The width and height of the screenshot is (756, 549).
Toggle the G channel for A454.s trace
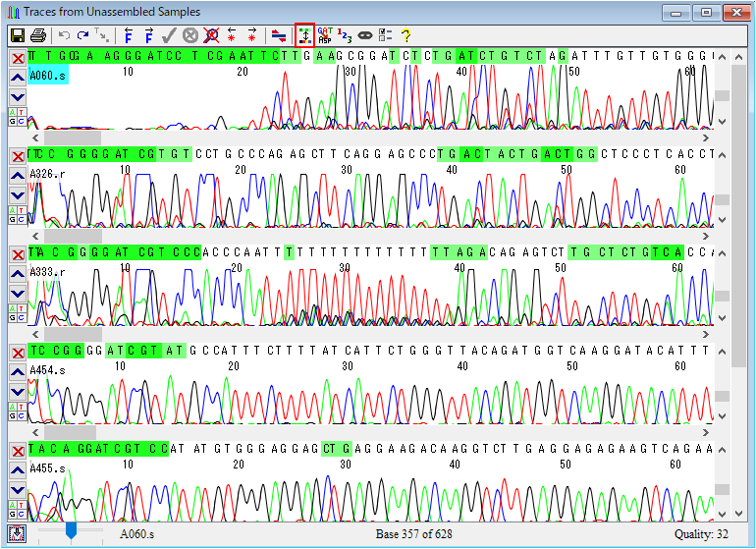pos(13,415)
